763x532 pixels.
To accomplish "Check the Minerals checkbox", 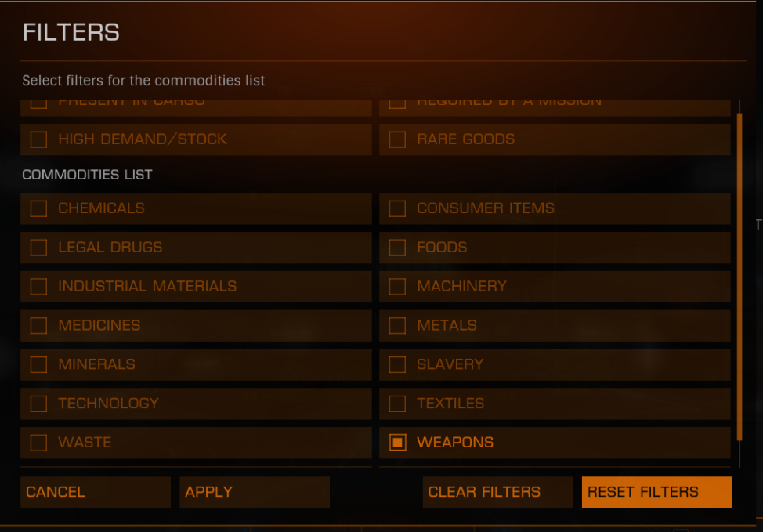I will tap(38, 364).
